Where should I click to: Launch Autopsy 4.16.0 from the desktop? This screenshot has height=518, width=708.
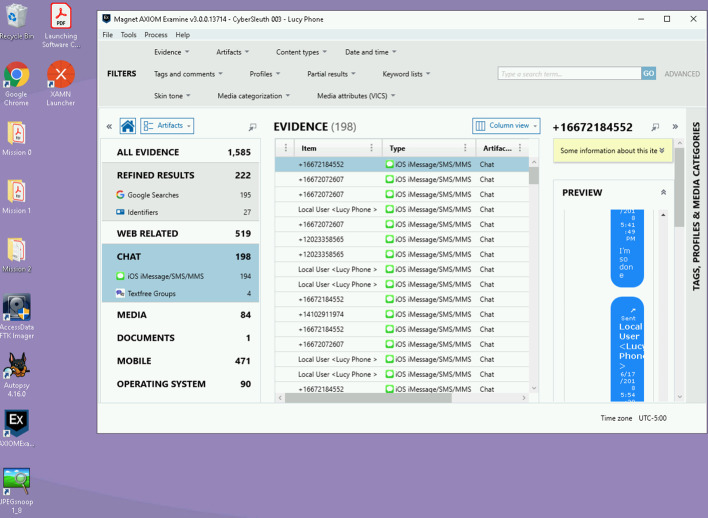17,371
